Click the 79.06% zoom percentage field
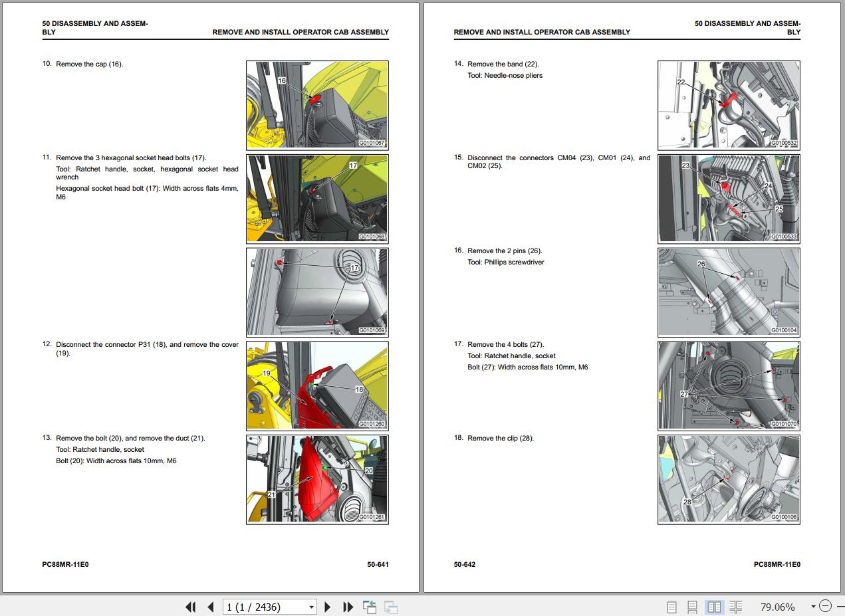Screen dimensions: 845x616 [777, 607]
